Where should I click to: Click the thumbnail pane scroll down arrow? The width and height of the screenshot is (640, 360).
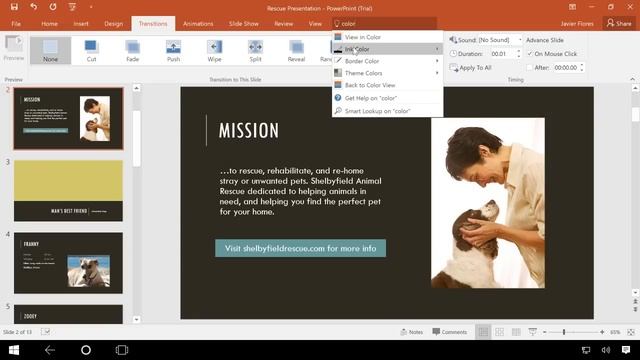point(136,320)
